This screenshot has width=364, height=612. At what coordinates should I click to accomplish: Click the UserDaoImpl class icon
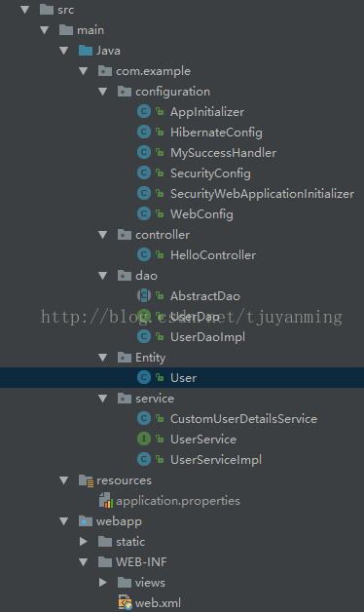(144, 336)
